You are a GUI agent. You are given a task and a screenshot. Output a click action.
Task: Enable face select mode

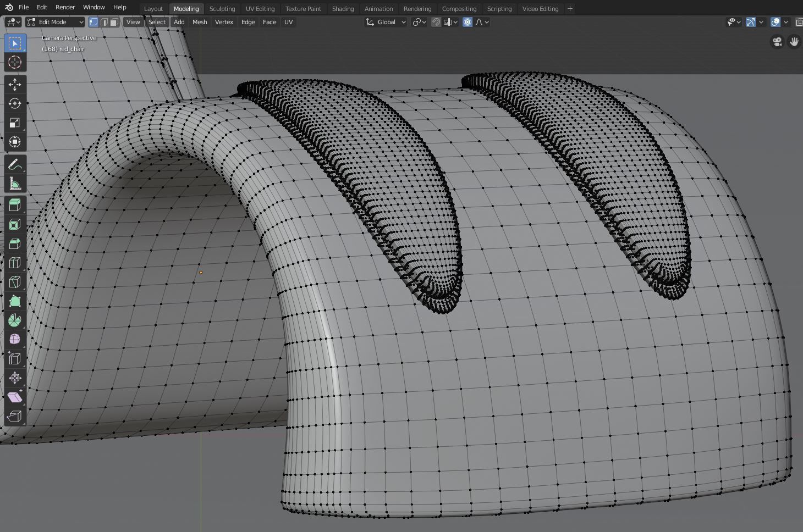click(x=113, y=22)
